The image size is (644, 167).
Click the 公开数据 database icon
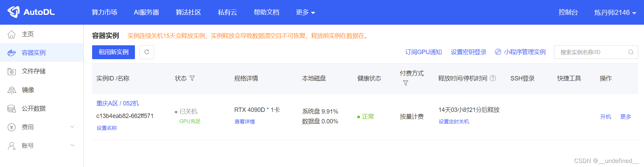[11, 109]
